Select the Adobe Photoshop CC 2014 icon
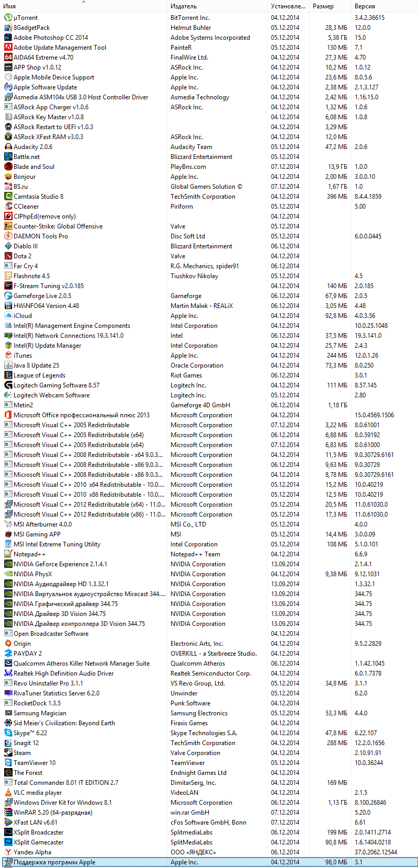The height and width of the screenshot is (868, 418). click(8, 37)
